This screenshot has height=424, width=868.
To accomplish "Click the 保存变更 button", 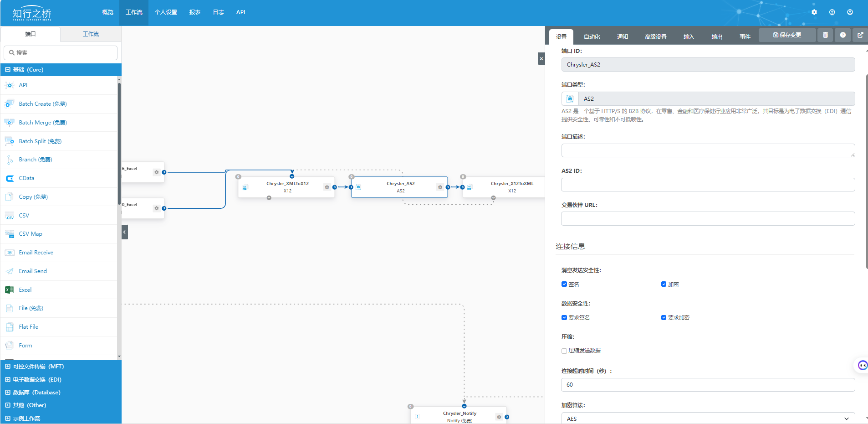I will tap(787, 35).
